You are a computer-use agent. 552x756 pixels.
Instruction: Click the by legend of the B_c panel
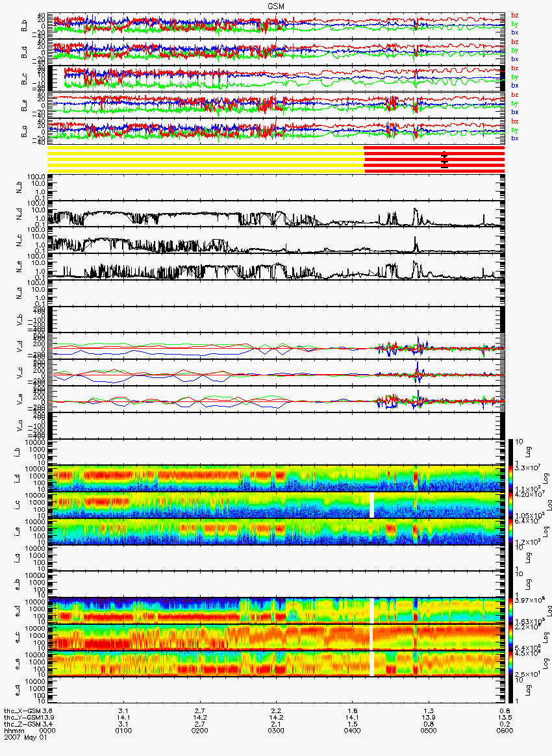click(515, 77)
